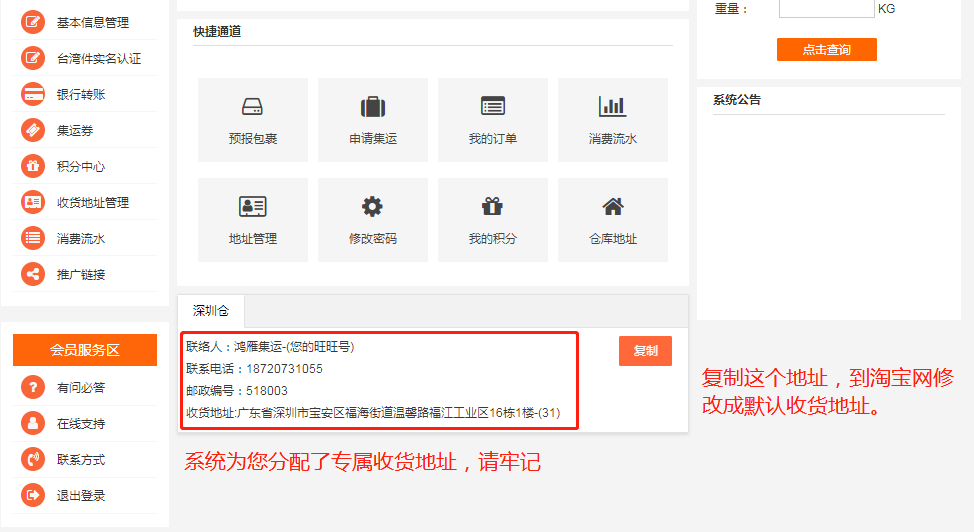Click the 会员服务区 header

pos(85,351)
